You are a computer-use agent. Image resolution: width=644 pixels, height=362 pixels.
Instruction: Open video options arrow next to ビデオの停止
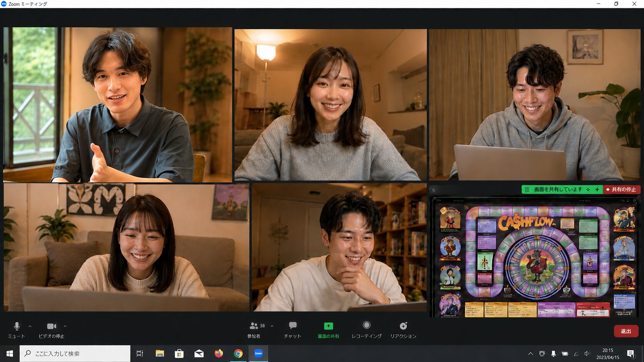click(65, 326)
